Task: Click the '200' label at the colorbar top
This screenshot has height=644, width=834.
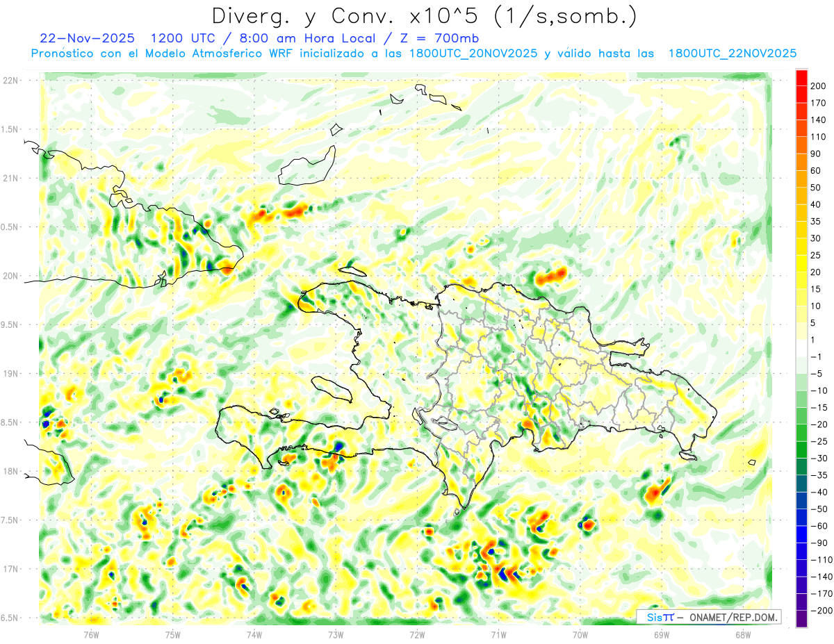Action: click(x=819, y=86)
